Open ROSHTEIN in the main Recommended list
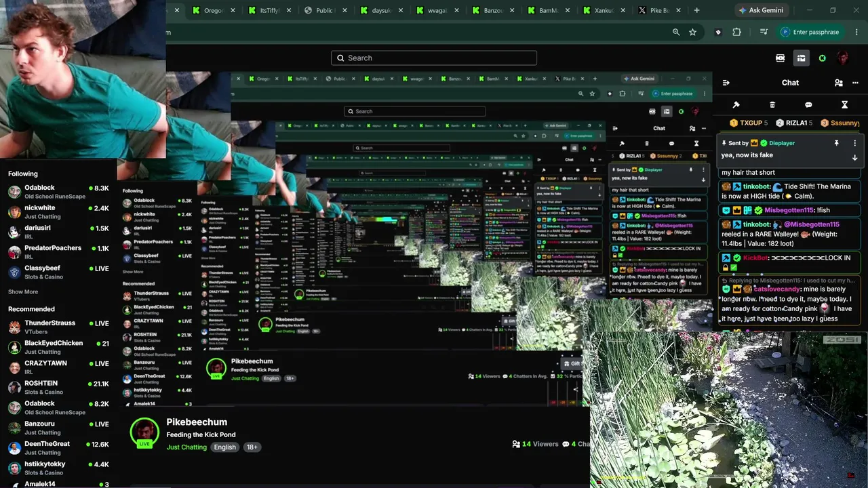Image resolution: width=868 pixels, height=488 pixels. (x=58, y=387)
